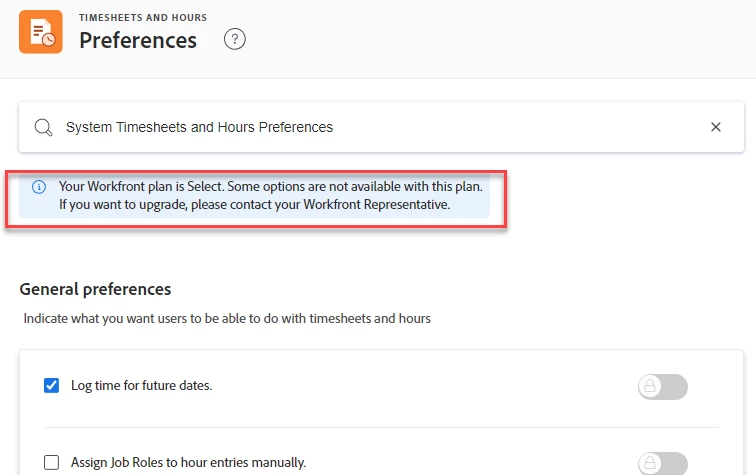Click the search magnifier icon
The image size is (756, 475).
(43, 127)
